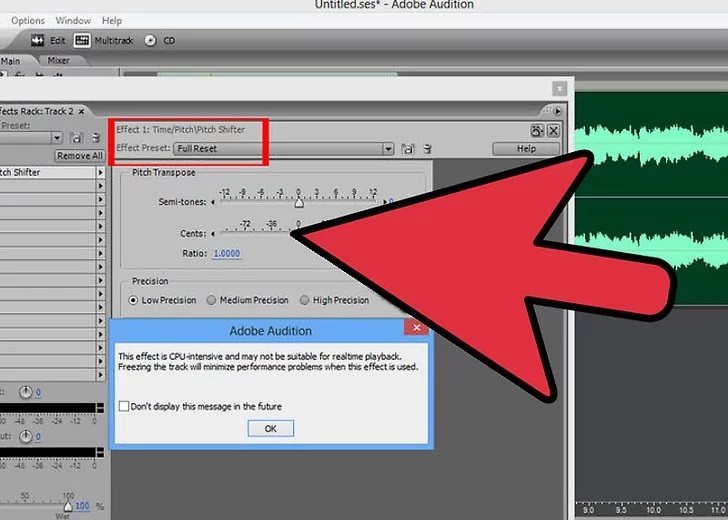Click the Output gain knob
This screenshot has height=520, width=728.
coord(26,436)
